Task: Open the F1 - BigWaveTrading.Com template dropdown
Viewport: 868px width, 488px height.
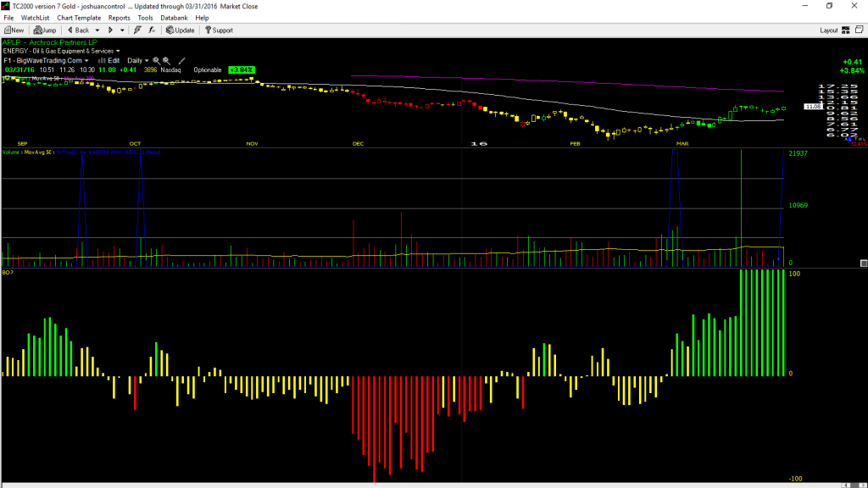Action: 46,61
